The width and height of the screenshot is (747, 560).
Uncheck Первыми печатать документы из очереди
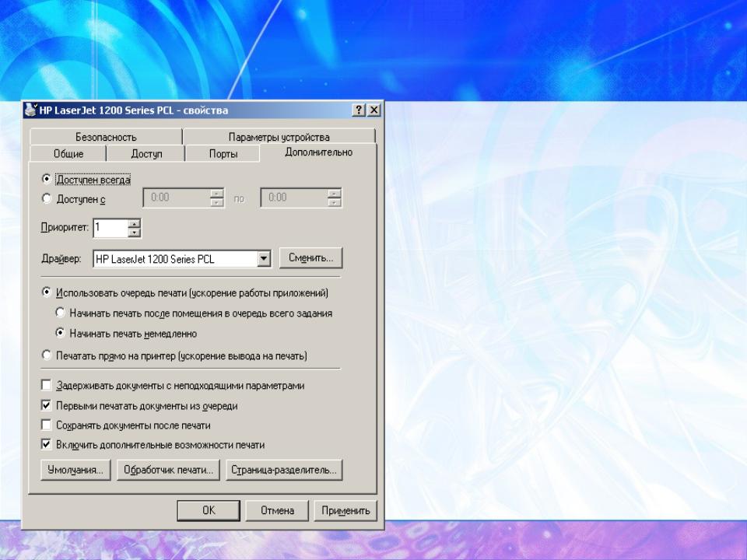click(46, 406)
